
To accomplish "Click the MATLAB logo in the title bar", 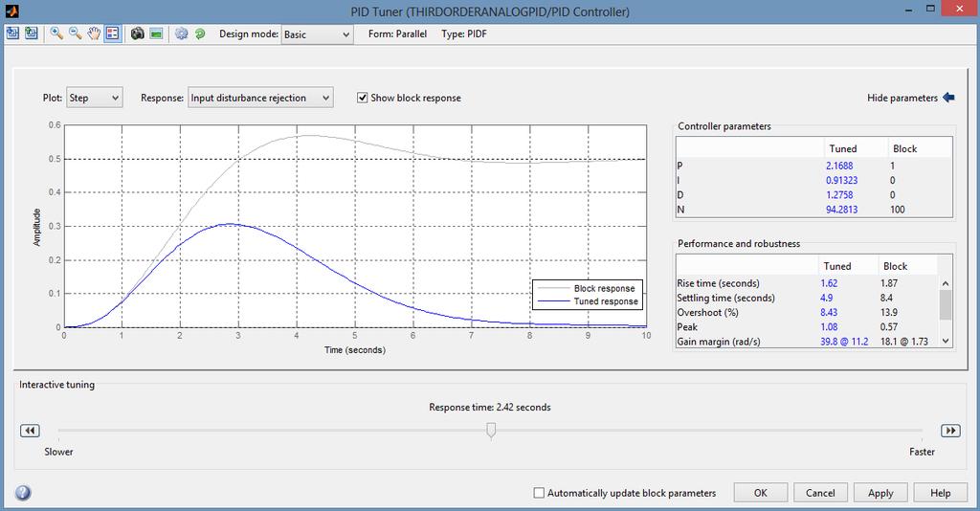I will (11, 11).
